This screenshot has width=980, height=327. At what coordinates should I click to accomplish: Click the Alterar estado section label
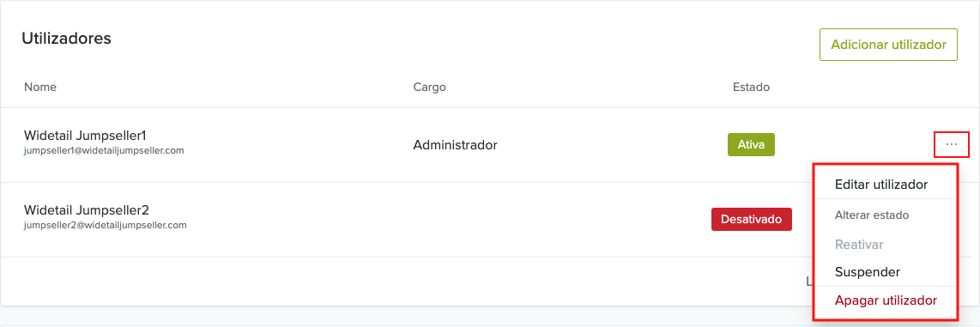[871, 215]
